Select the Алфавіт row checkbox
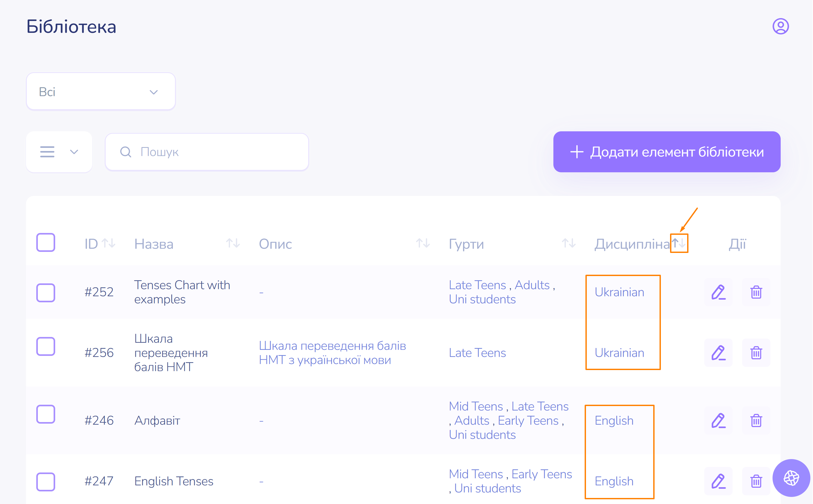The height and width of the screenshot is (504, 813). point(46,414)
